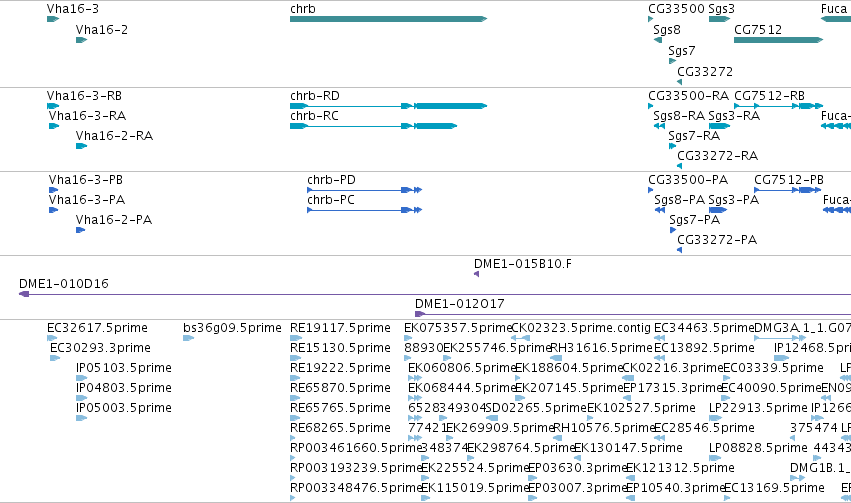Select the chrb-RD transcript

pos(389,106)
